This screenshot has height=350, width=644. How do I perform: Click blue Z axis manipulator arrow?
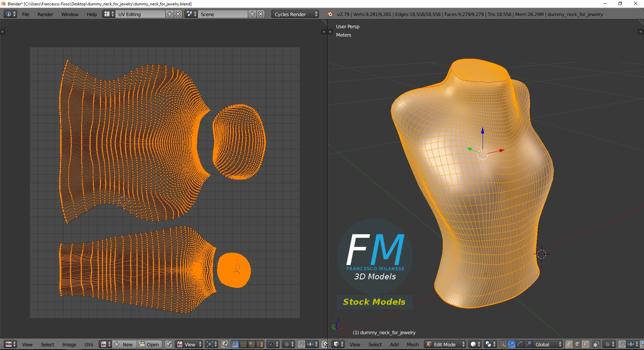[483, 130]
